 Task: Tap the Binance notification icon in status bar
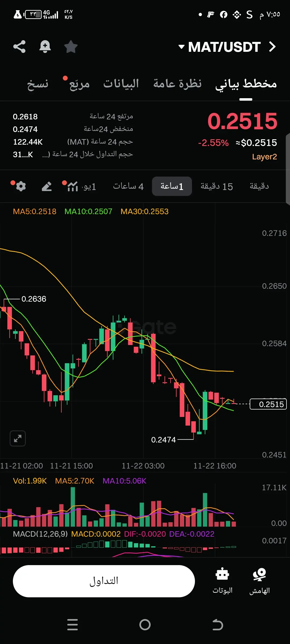tap(237, 14)
